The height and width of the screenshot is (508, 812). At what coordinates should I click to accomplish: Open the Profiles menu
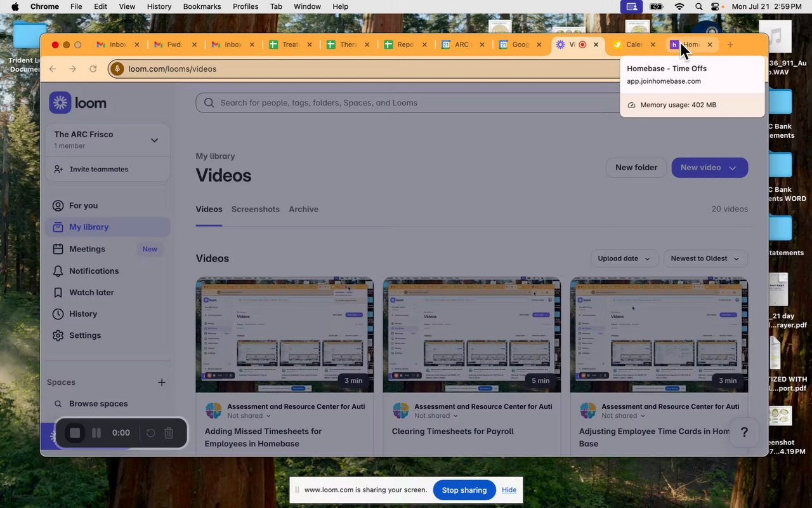coord(246,6)
